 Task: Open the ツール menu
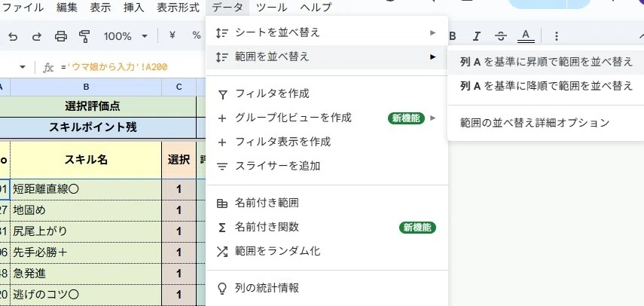pos(271,8)
